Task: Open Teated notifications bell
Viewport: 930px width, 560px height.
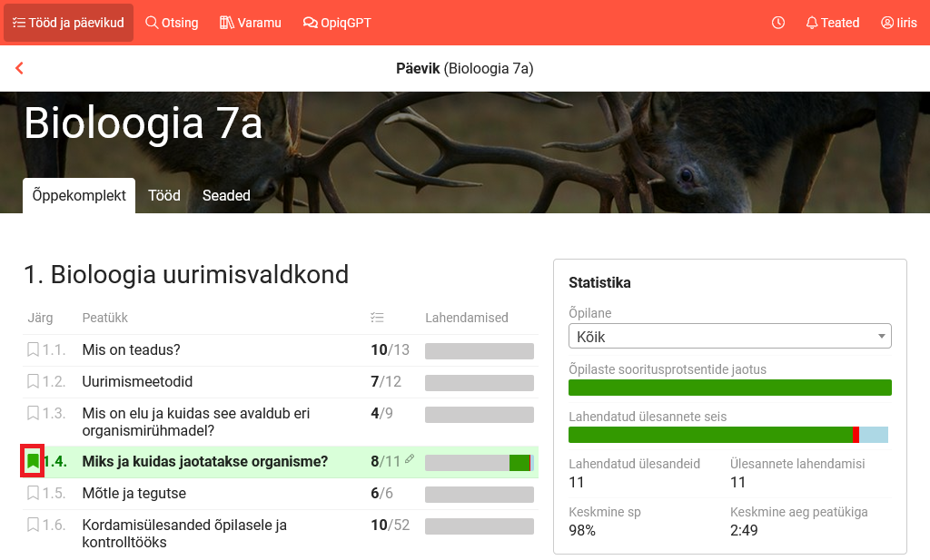Action: pos(832,23)
